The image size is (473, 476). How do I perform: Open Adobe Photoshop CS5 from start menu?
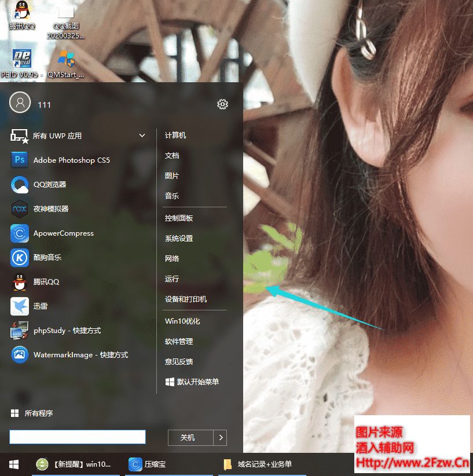[71, 160]
